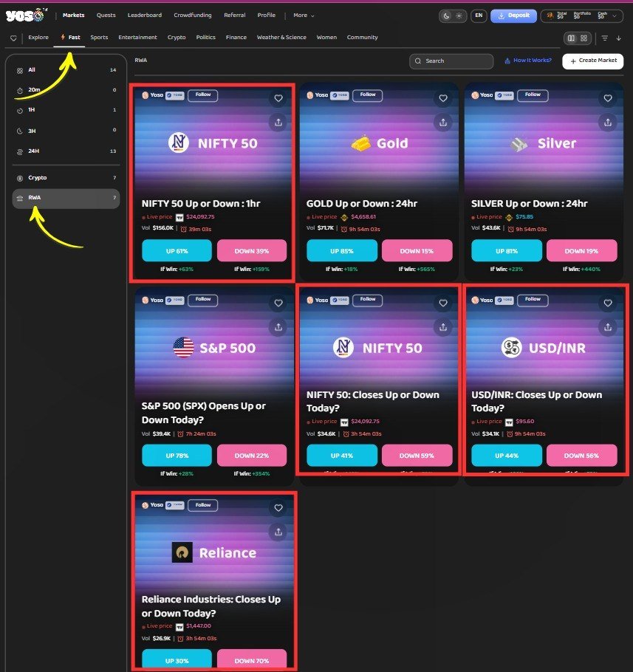This screenshot has height=672, width=633.
Task: Click the Yoso avatar on Silver card
Action: [x=475, y=95]
